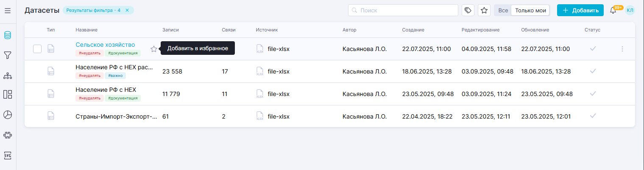
Task: Open the filter funnel icon in sidebar
Action: (8, 55)
